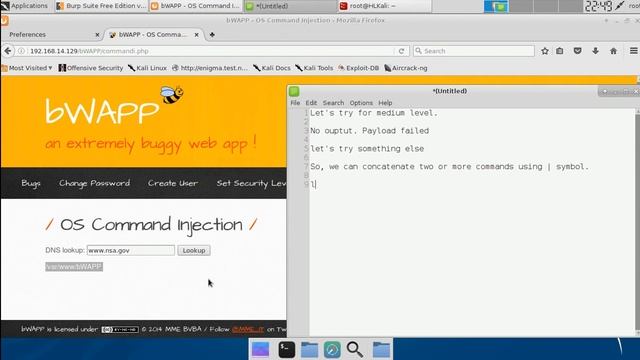The image size is (640, 360).
Task: Open the Aircrack-ng bookmark
Action: click(x=406, y=68)
